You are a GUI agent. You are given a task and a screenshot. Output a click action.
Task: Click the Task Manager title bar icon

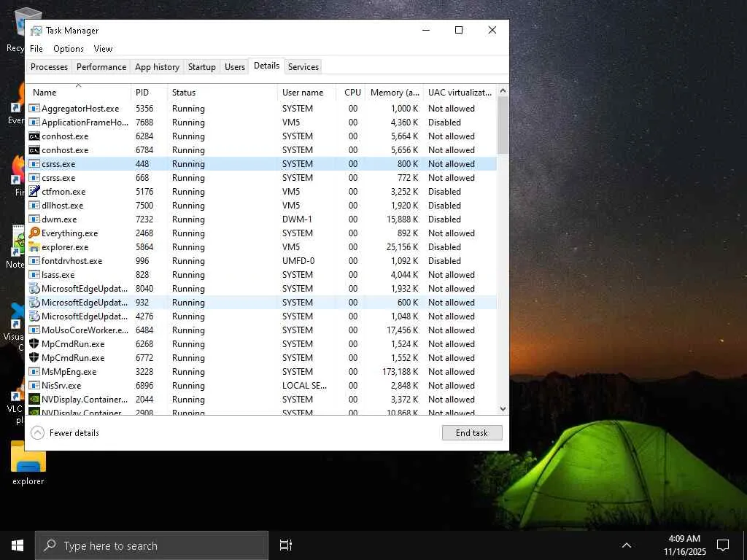36,31
